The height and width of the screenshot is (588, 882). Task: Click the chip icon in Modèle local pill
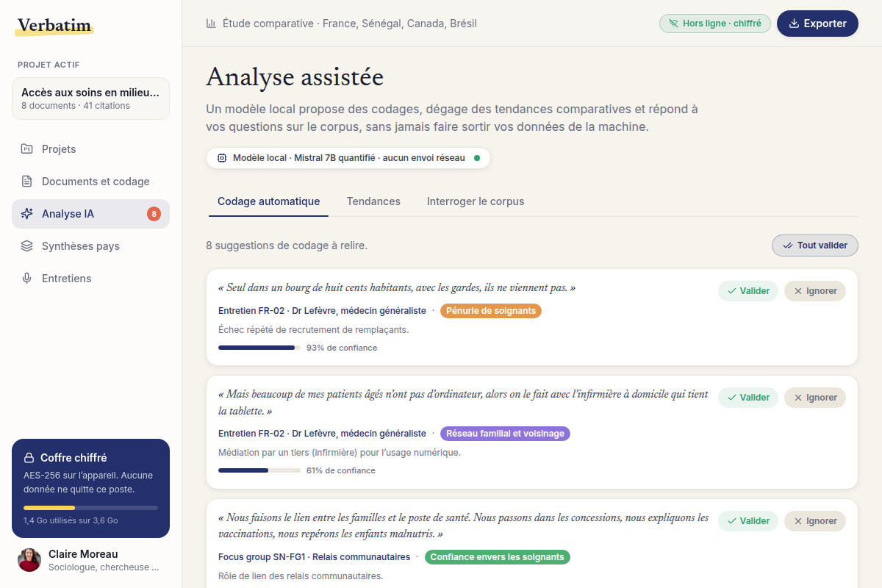point(222,158)
